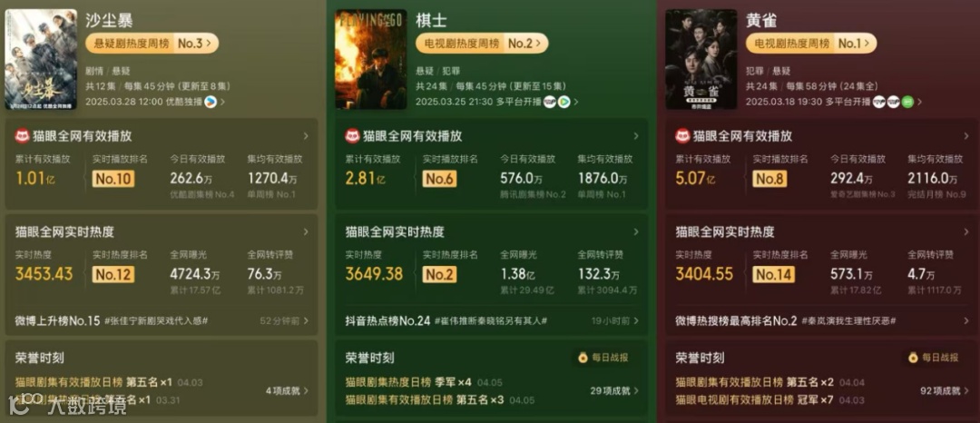Click the Maoyan cat icon in the 棋士 panel

click(352, 136)
